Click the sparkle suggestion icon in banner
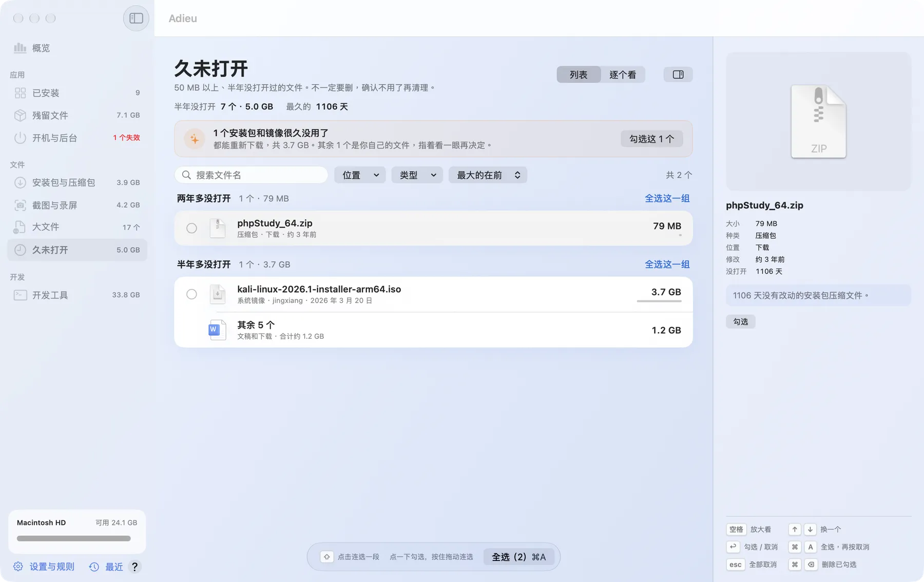The image size is (924, 582). 195,139
